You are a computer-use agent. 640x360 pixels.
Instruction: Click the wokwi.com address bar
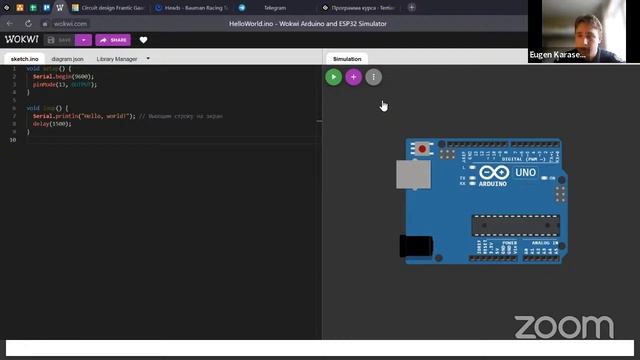pos(70,24)
